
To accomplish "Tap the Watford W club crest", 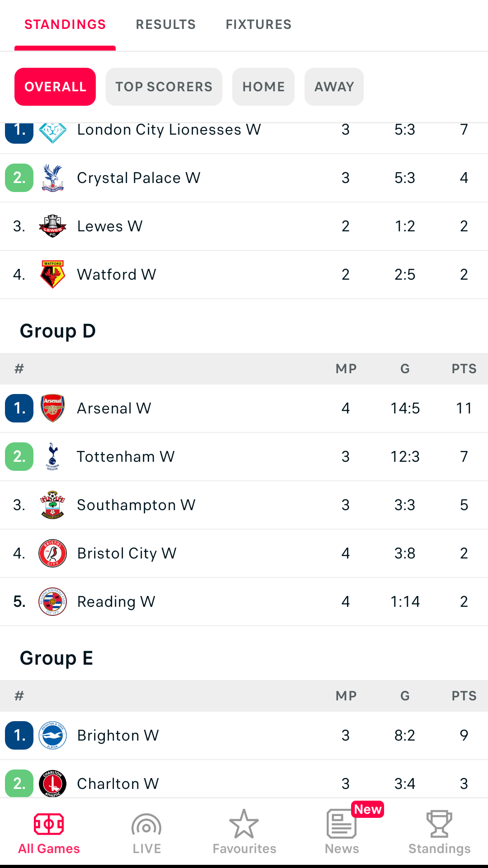I will click(53, 274).
